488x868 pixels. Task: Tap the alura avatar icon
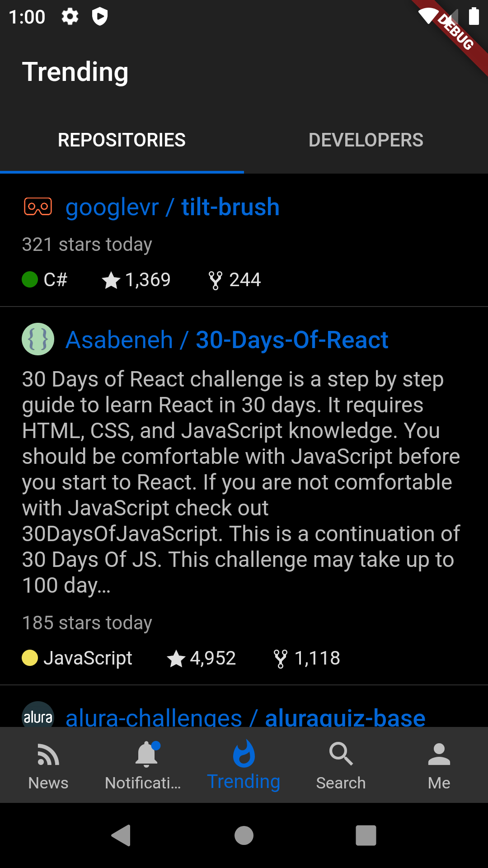click(38, 716)
